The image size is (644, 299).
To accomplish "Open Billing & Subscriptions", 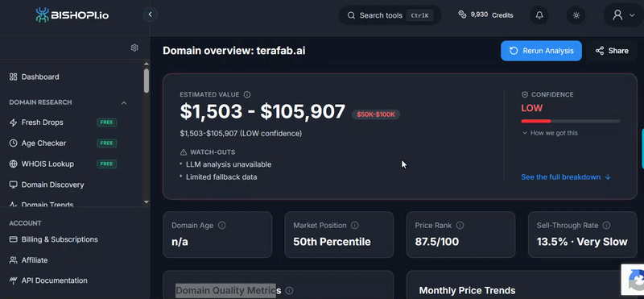I will pos(60,239).
